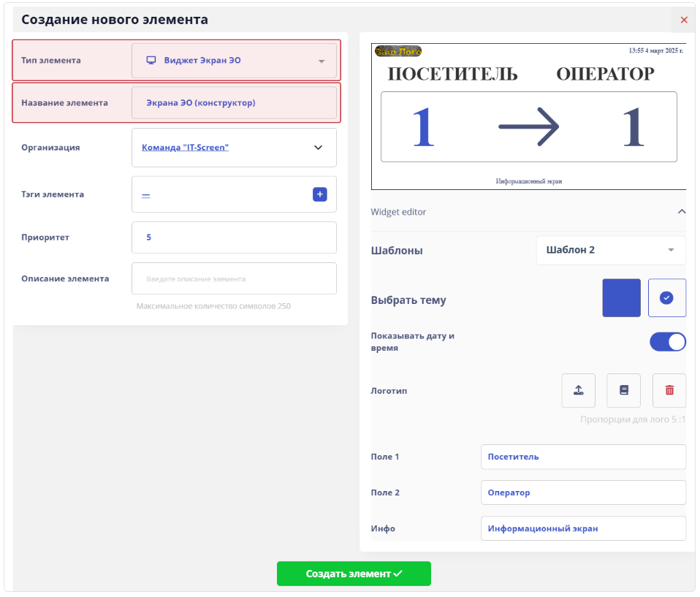700x597 pixels.
Task: Select the white theme with checkmark
Action: (666, 298)
